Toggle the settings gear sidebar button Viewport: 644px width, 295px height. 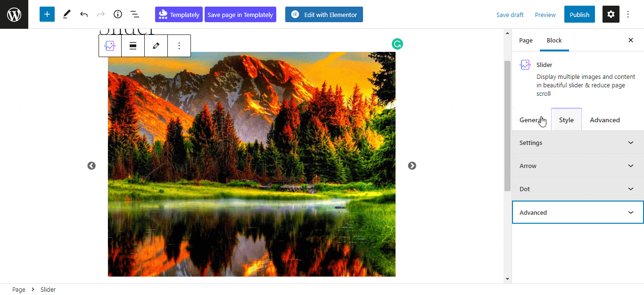pos(611,14)
